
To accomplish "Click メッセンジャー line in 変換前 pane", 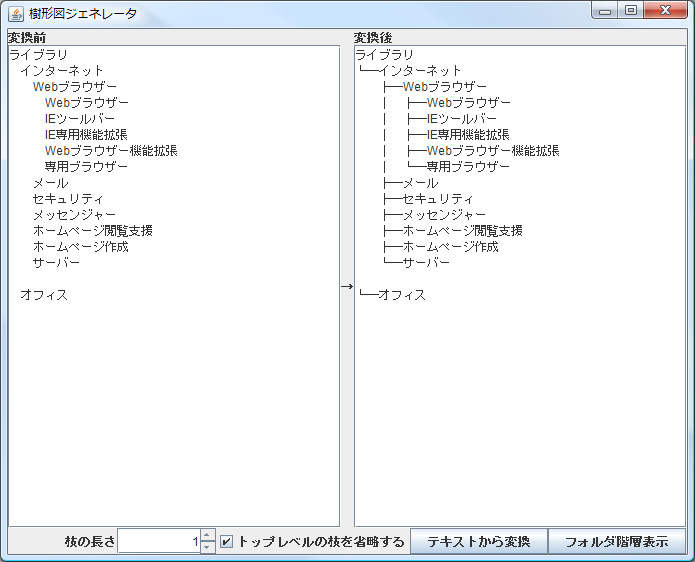I will 74,215.
